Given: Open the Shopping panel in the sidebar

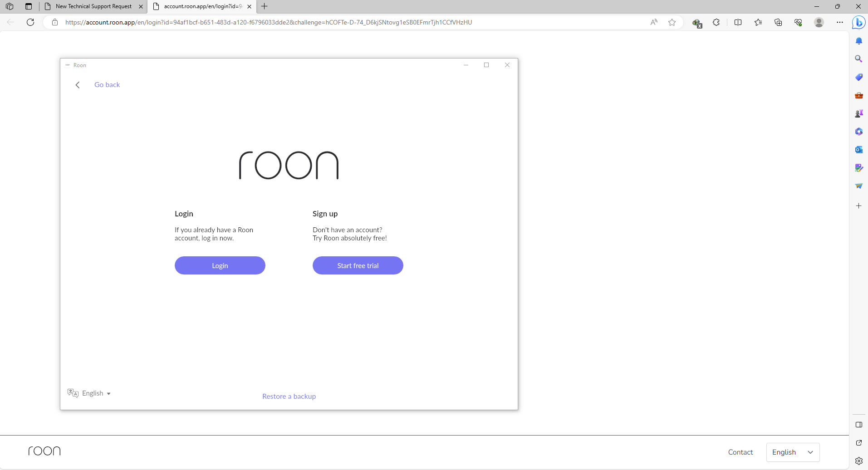Looking at the screenshot, I should point(858,77).
